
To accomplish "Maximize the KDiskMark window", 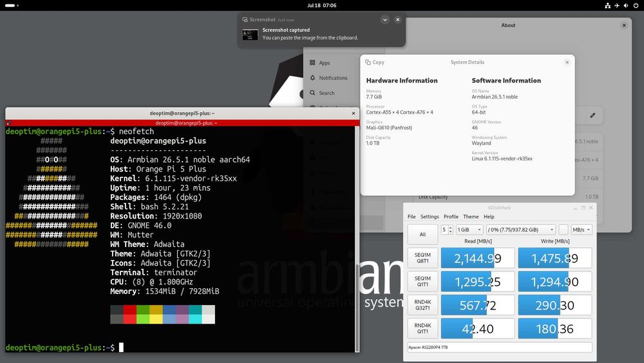I will pyautogui.click(x=583, y=208).
